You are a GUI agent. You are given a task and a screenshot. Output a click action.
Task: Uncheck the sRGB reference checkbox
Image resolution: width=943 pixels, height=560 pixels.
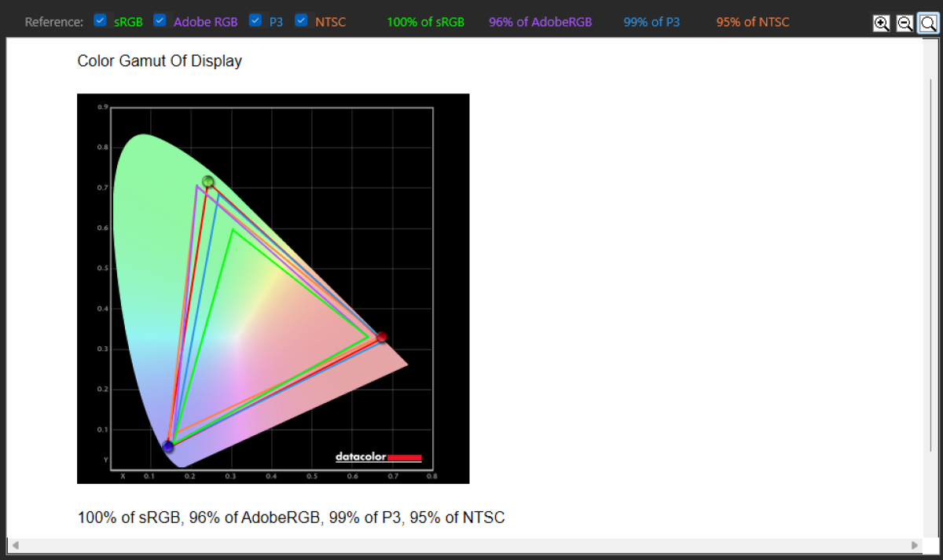pyautogui.click(x=100, y=21)
